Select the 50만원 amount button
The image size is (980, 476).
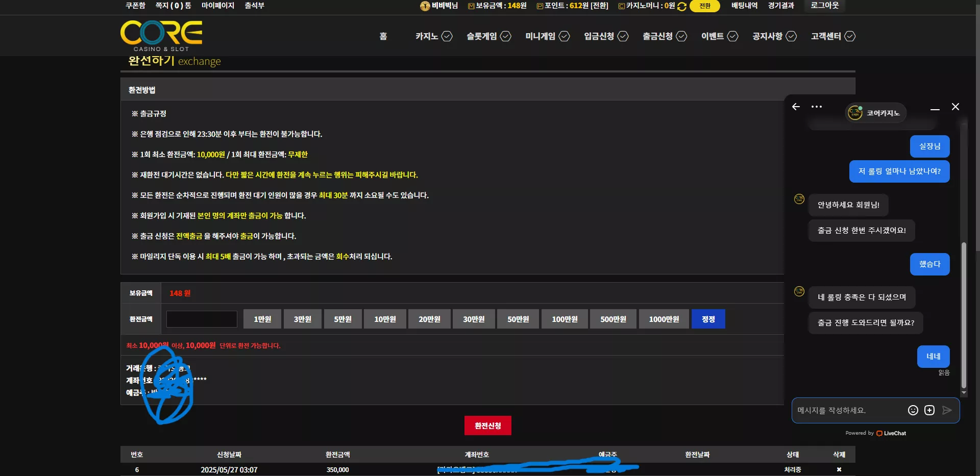(518, 319)
